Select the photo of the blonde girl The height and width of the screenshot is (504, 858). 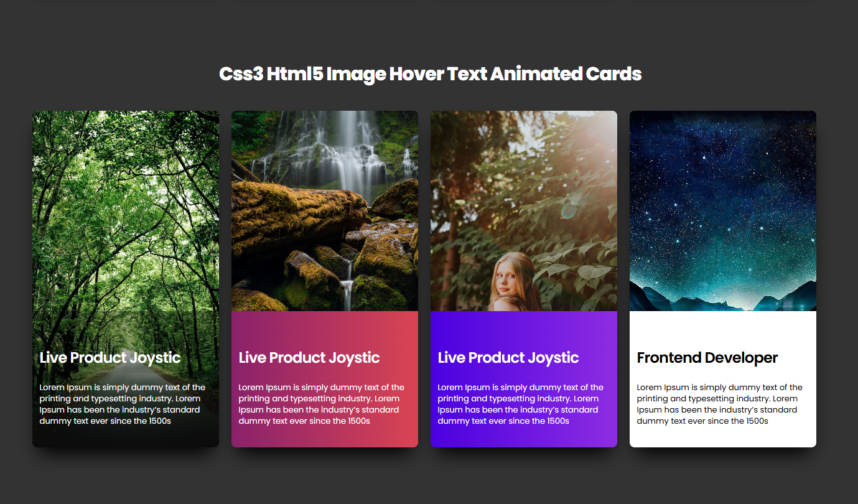pyautogui.click(x=524, y=211)
